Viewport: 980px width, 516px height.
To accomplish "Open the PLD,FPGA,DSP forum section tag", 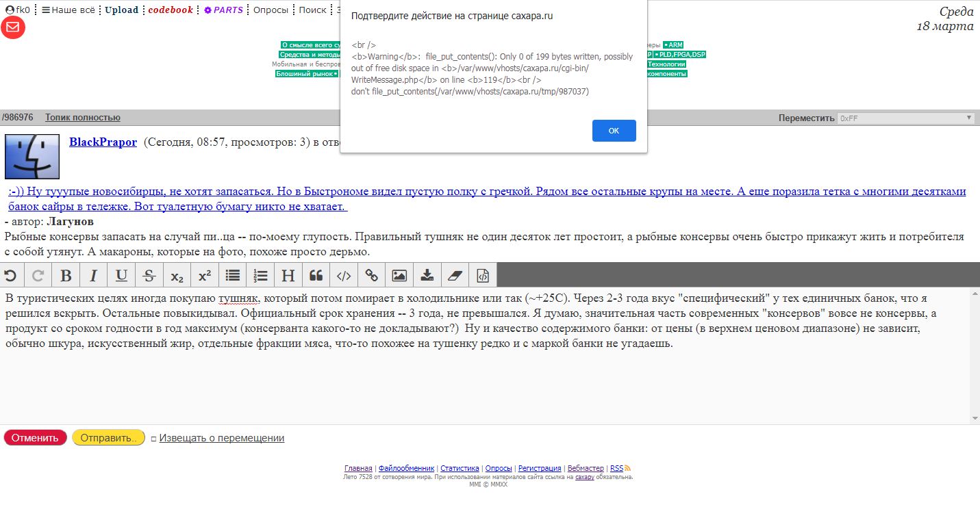I will pos(679,55).
